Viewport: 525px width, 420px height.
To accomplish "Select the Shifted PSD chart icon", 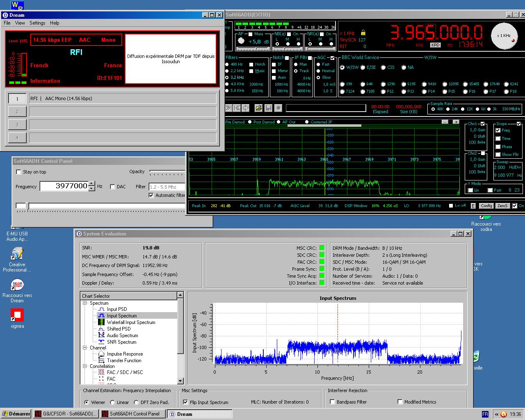I will tap(101, 329).
